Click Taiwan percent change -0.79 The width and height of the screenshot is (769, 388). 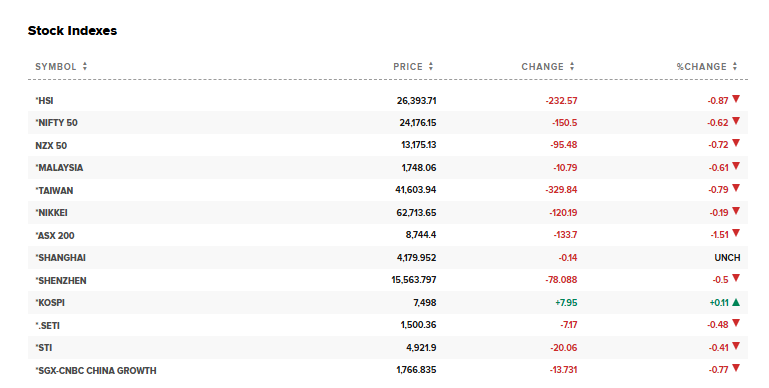[x=718, y=190]
